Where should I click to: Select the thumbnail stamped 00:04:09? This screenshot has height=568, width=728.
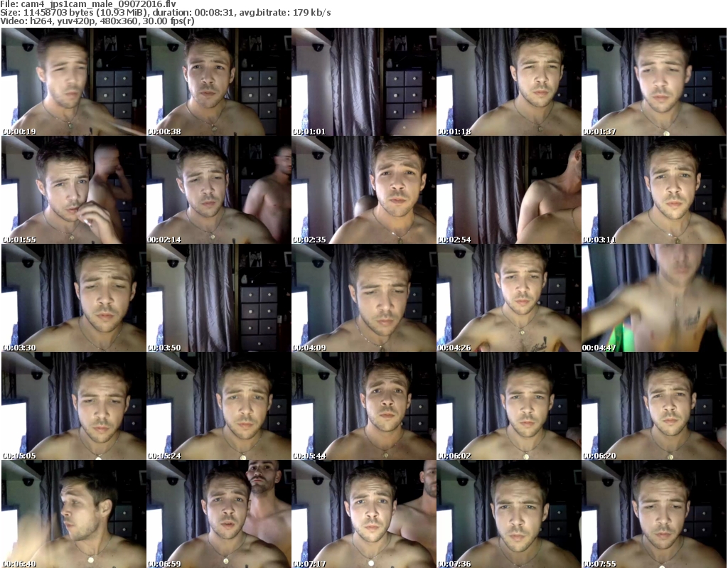point(363,298)
